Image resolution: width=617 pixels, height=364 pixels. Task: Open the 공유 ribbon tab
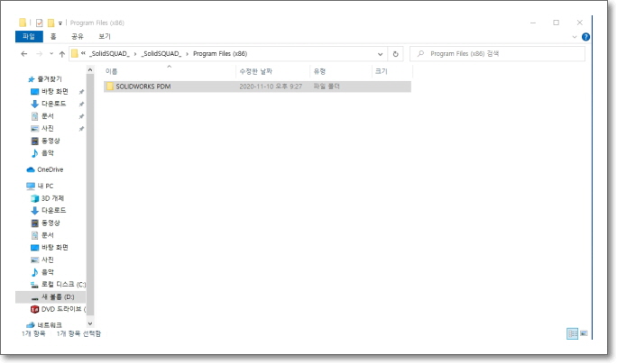click(78, 37)
